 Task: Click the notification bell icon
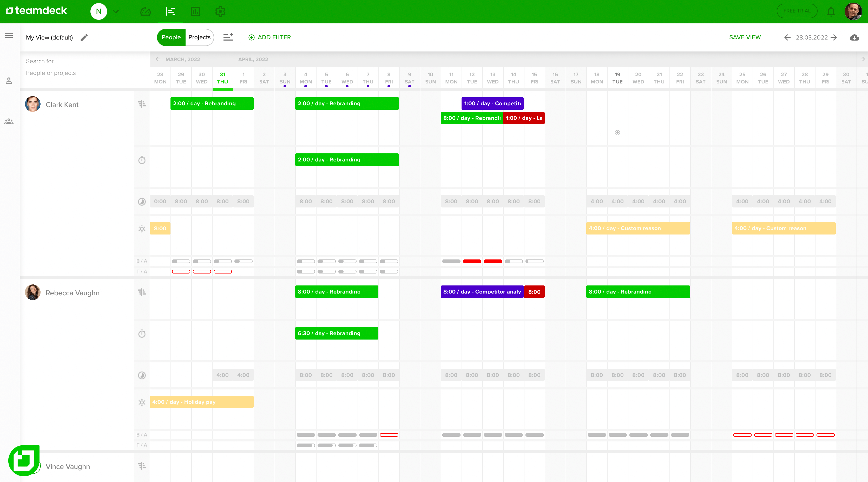[831, 11]
